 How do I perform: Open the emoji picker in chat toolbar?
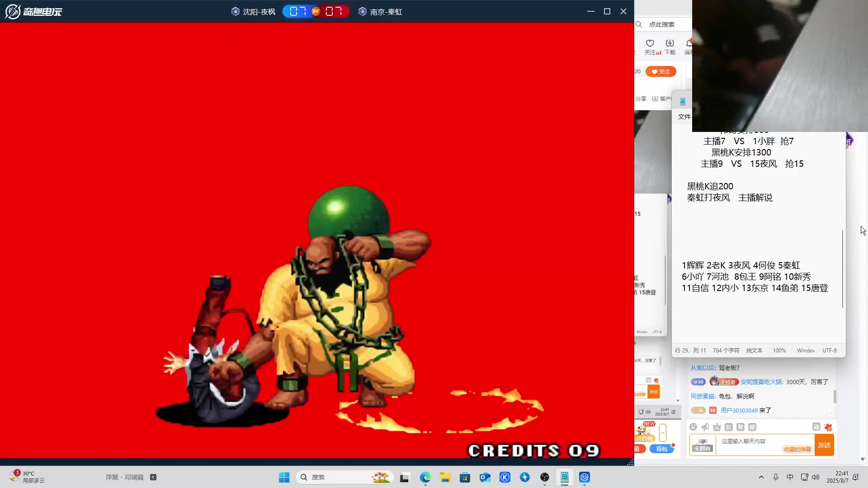click(693, 427)
